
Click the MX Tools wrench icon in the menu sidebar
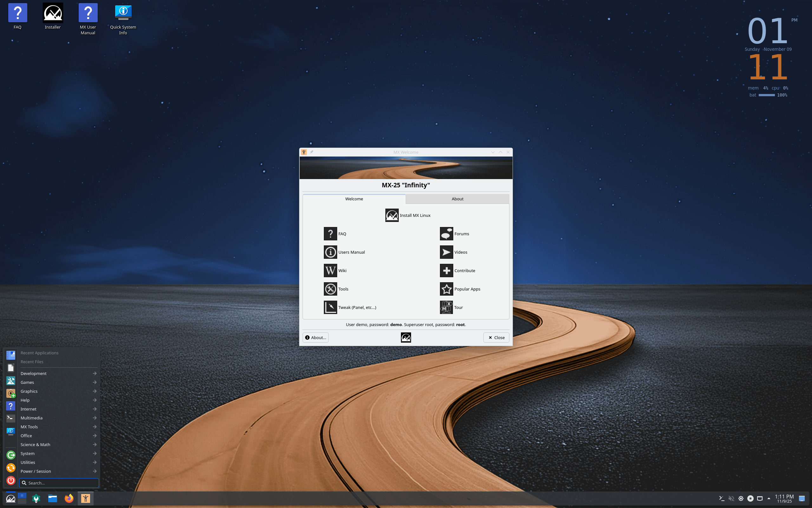pyautogui.click(x=11, y=381)
